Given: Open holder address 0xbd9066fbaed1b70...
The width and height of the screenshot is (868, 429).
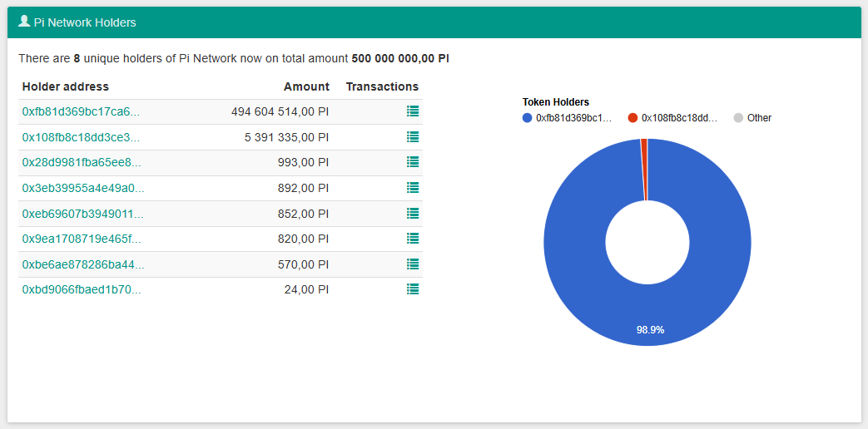Looking at the screenshot, I should 82,289.
